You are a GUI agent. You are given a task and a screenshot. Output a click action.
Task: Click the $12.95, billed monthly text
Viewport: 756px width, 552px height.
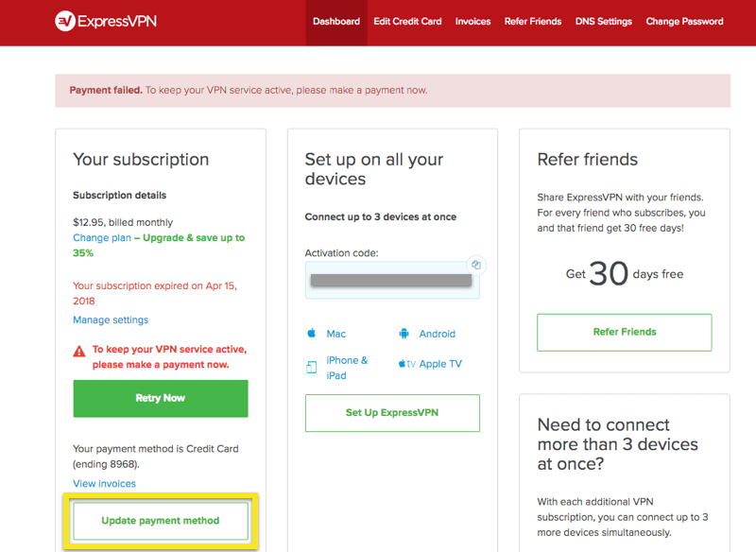coord(123,222)
